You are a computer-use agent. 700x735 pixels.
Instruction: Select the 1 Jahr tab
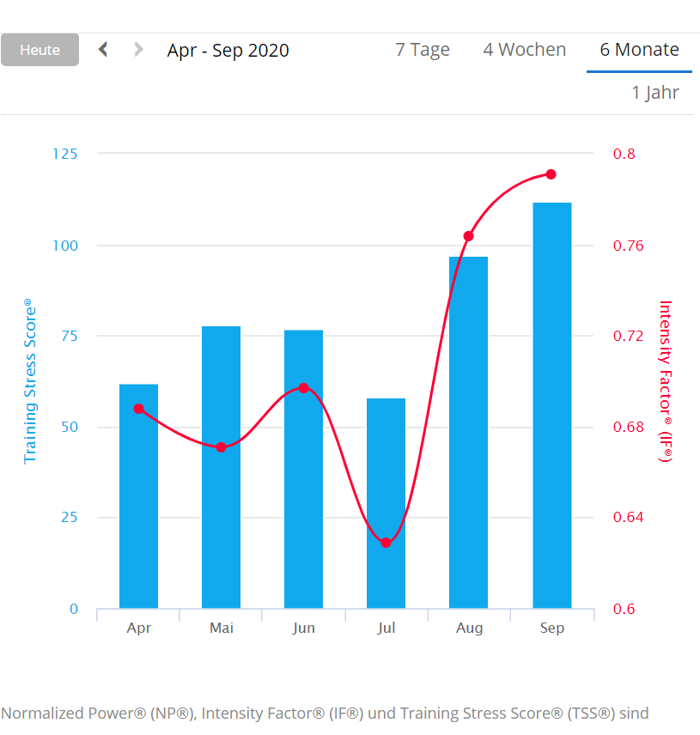click(655, 93)
